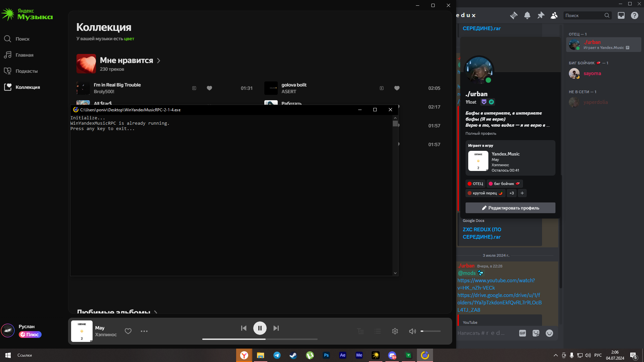The image size is (644, 362).
Task: Click the Discord Поиск search field
Action: 587,15
